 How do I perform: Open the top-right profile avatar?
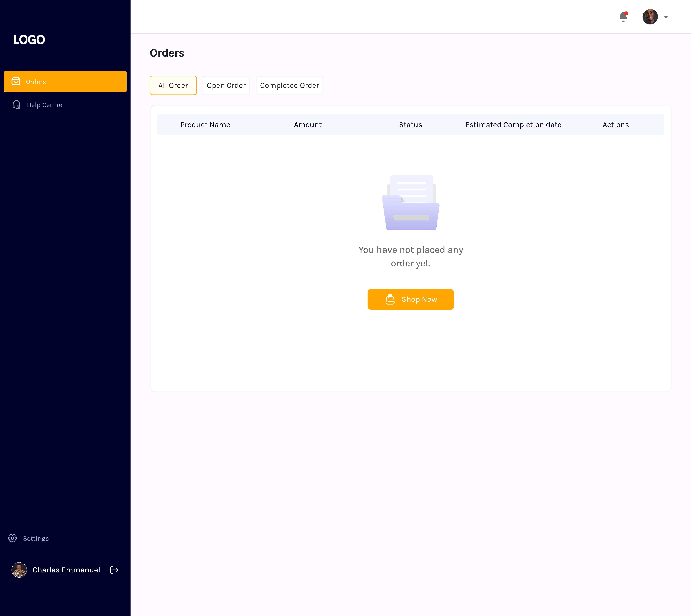coord(650,17)
